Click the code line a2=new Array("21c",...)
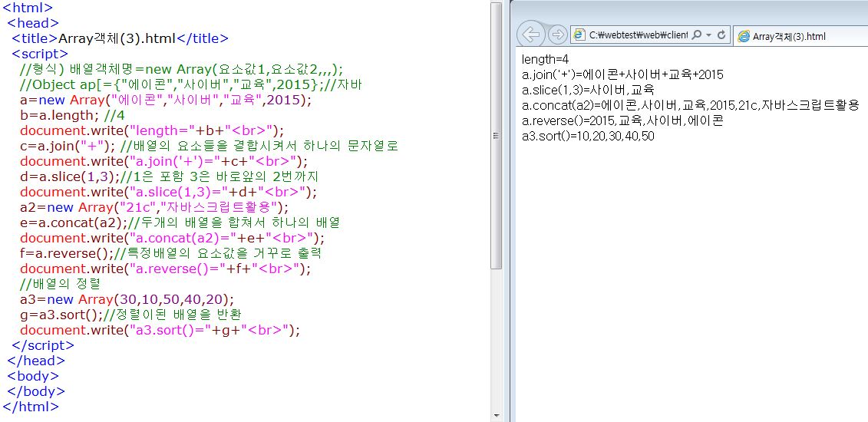Image resolution: width=868 pixels, height=422 pixels. pyautogui.click(x=154, y=207)
